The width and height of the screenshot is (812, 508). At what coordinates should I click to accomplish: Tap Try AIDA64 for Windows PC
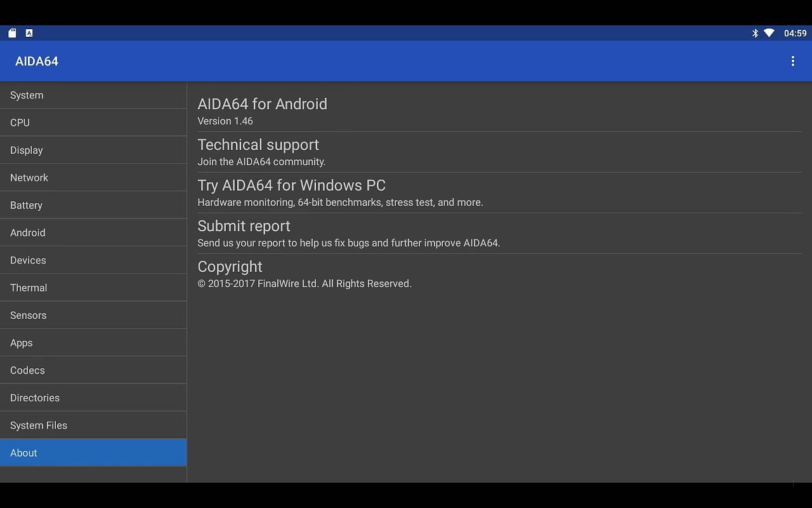(499, 193)
